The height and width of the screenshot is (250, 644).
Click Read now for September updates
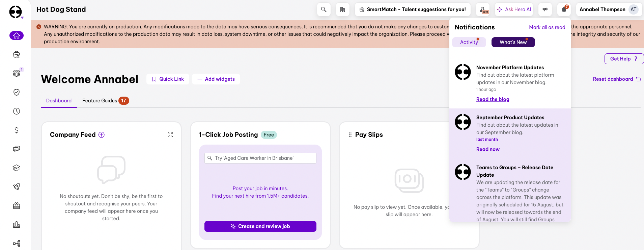pos(488,149)
